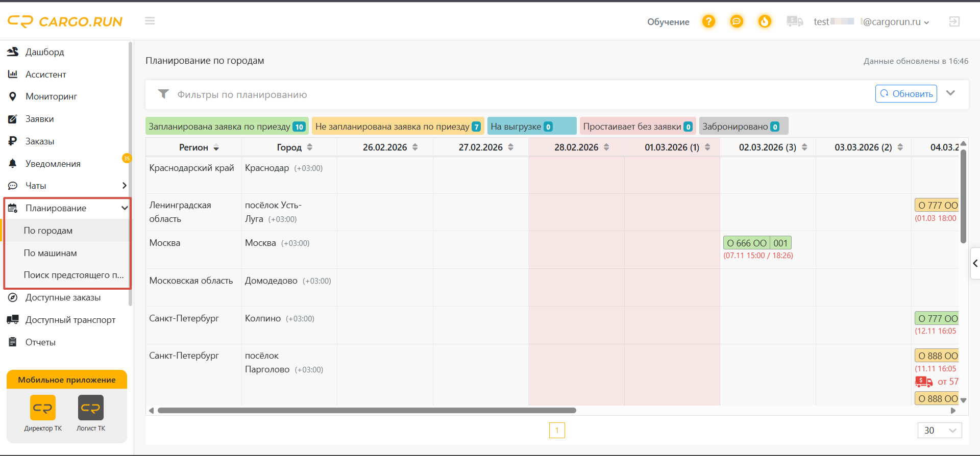Click the orange flame icon

[x=765, y=21]
